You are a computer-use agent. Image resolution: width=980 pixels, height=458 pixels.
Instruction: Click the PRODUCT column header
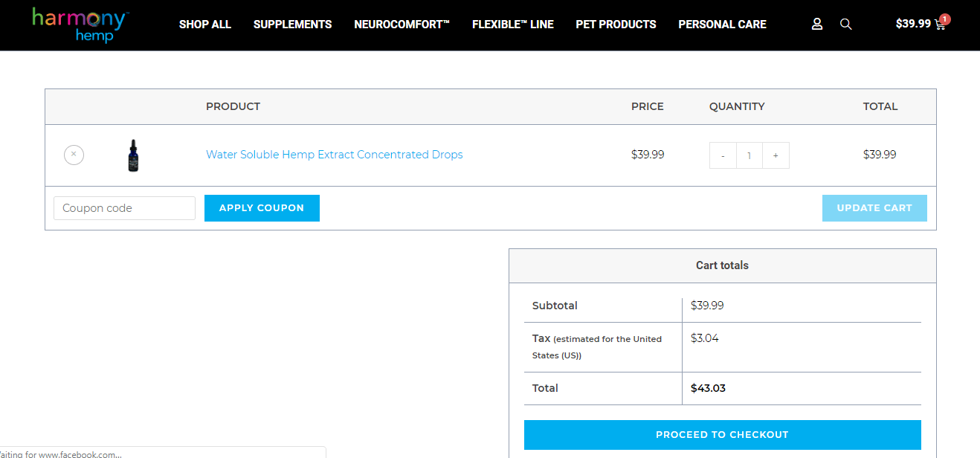coord(233,106)
